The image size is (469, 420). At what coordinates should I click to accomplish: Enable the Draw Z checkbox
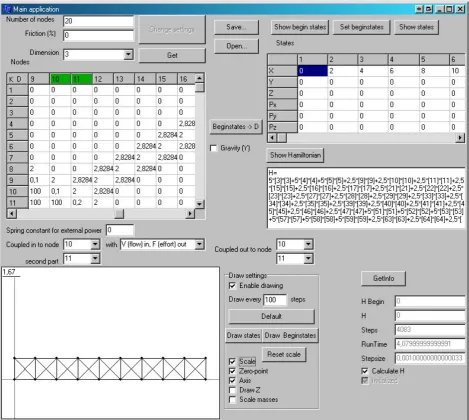pyautogui.click(x=232, y=390)
